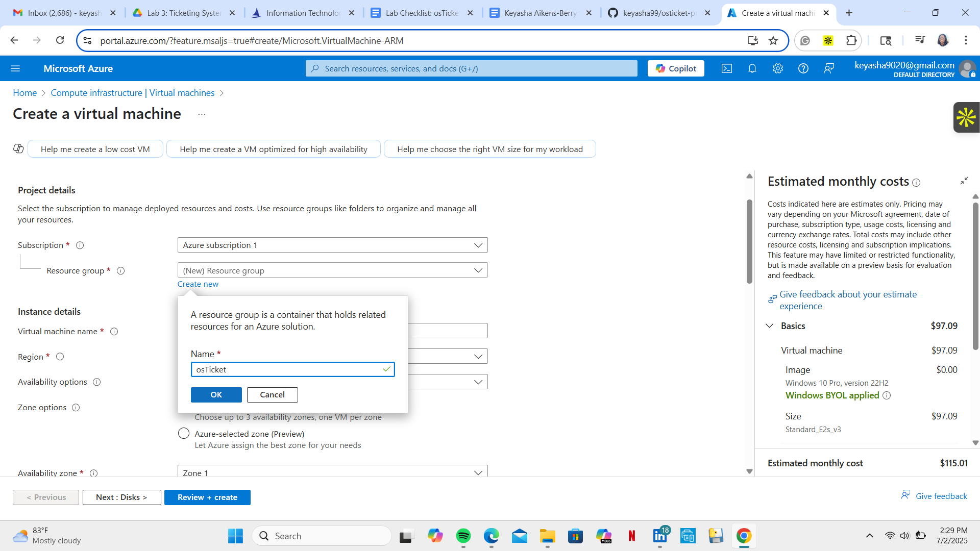Click the cost panel vertical scrollbar
Viewport: 980px width, 551px height.
click(975, 276)
